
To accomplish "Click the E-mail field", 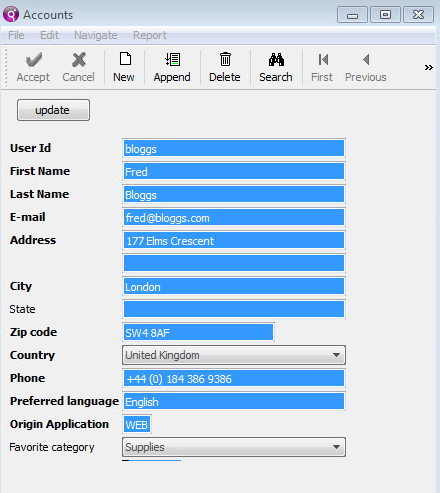I will point(234,217).
